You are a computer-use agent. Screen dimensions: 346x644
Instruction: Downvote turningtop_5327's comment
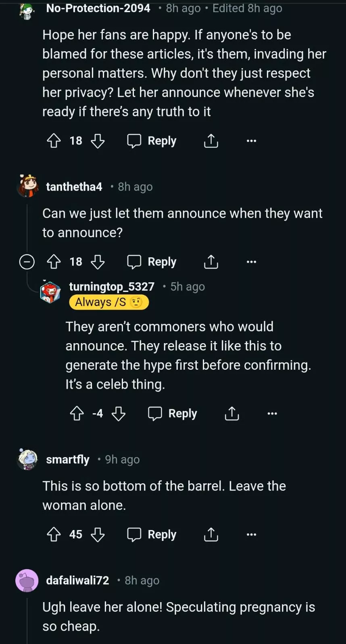119,414
